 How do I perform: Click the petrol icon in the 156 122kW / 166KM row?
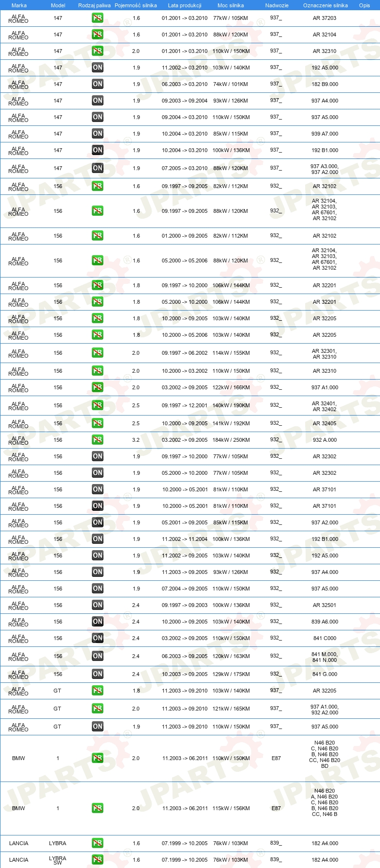coord(97,387)
